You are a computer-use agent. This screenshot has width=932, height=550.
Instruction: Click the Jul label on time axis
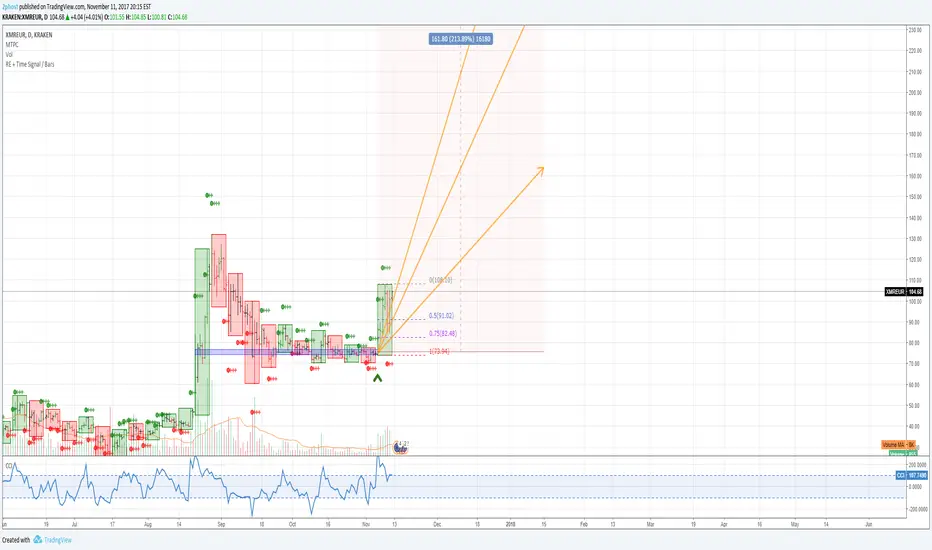pyautogui.click(x=74, y=524)
